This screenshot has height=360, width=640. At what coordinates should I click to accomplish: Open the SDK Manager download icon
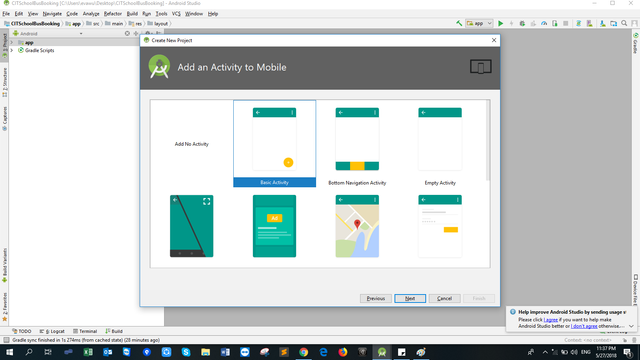(602, 23)
